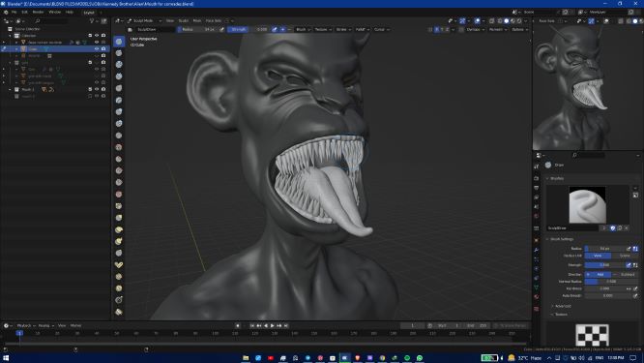Screen dimensions: 644x363
Task: Switch main viewport to wireframe shading
Action: click(500, 20)
